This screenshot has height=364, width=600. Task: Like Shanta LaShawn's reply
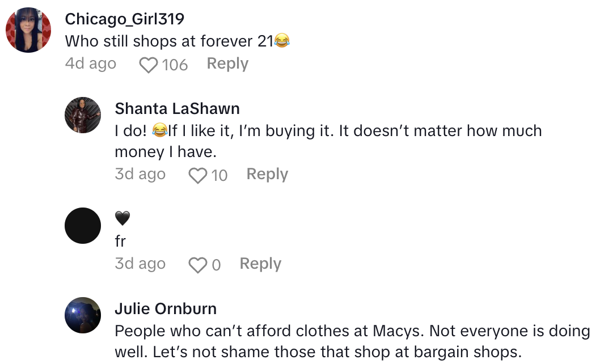pos(198,176)
